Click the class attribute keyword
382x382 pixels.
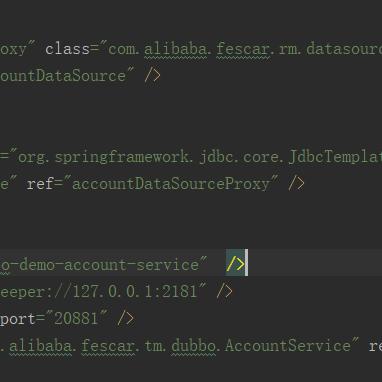click(67, 49)
